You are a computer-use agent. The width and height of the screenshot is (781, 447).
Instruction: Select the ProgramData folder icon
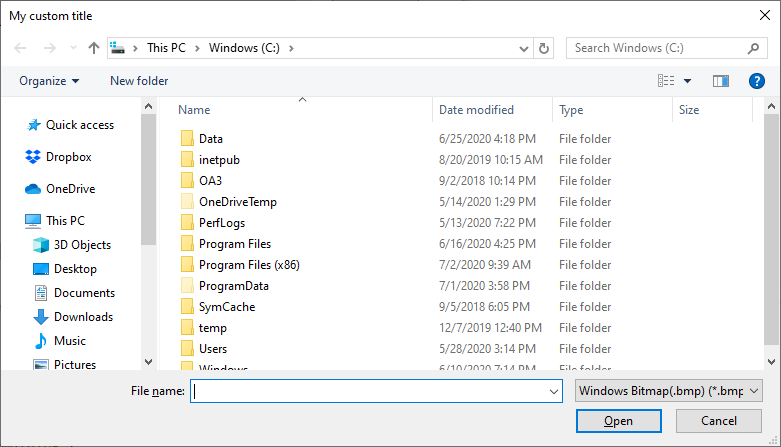(x=187, y=286)
